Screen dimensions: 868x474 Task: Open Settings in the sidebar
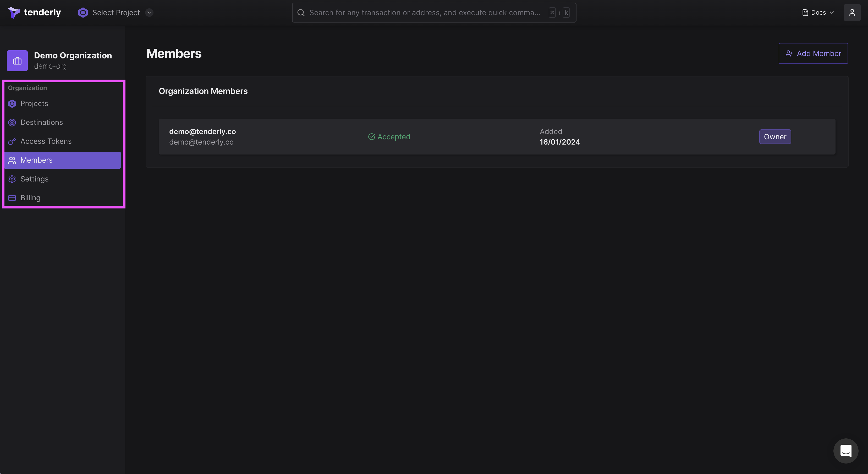click(63, 179)
